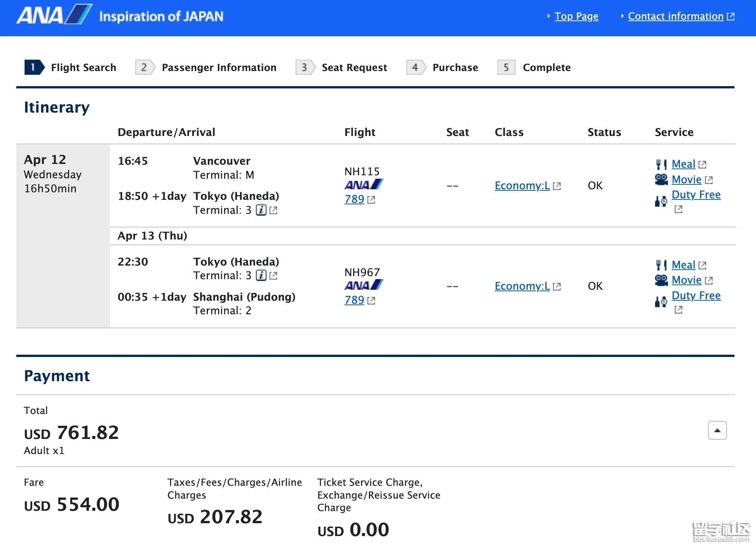
Task: Click external-link icon beside NH967 Meal
Action: (702, 265)
